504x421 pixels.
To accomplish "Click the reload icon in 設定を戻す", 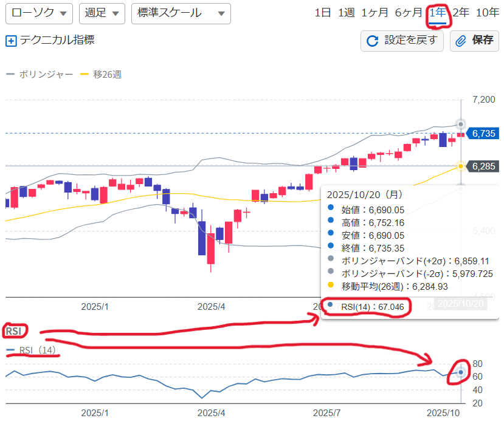I will click(x=373, y=41).
